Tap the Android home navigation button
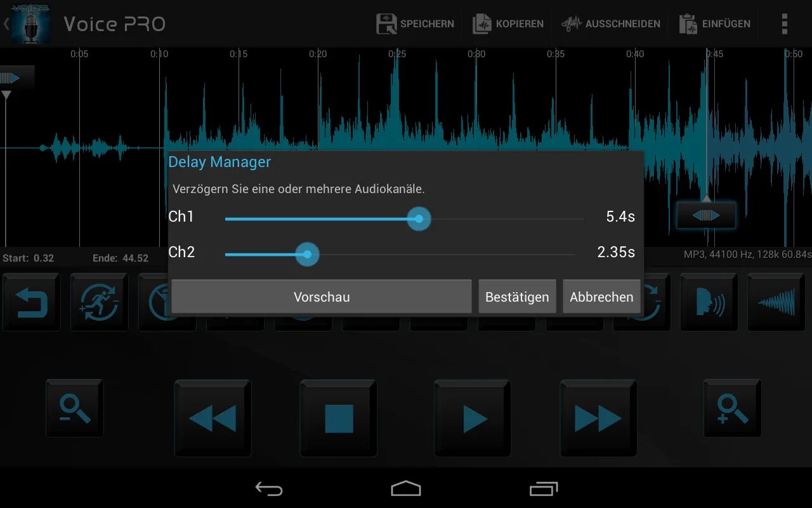 tap(406, 488)
